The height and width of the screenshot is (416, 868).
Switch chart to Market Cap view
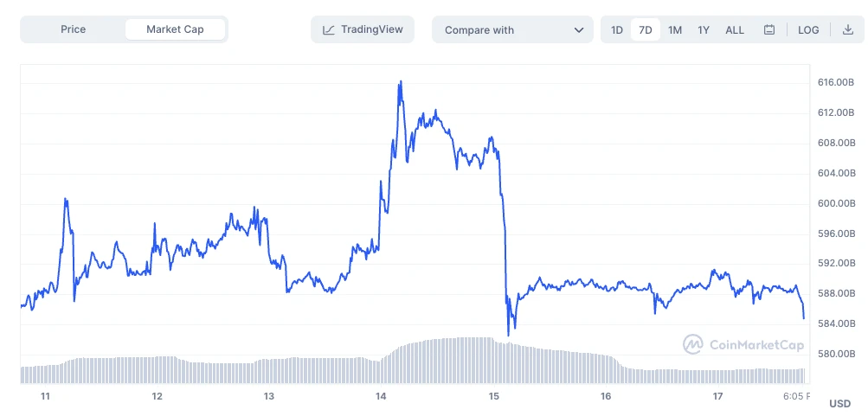(x=175, y=29)
